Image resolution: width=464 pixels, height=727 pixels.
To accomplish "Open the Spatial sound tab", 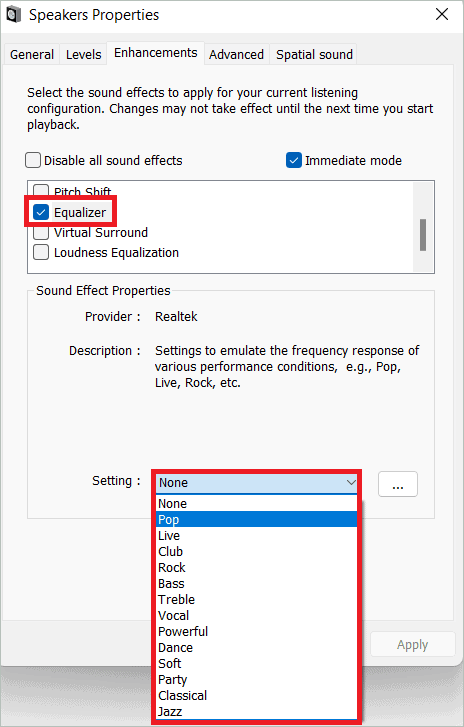I will tap(314, 55).
